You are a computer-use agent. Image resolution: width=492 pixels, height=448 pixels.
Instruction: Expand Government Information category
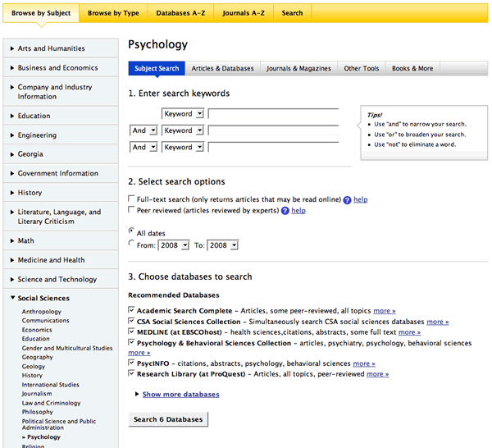[61, 173]
